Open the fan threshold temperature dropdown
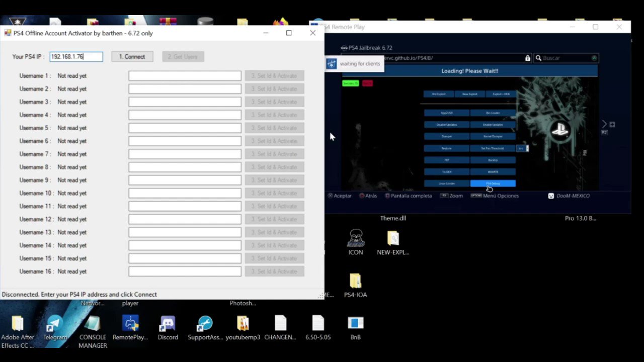The height and width of the screenshot is (362, 644). click(x=522, y=148)
